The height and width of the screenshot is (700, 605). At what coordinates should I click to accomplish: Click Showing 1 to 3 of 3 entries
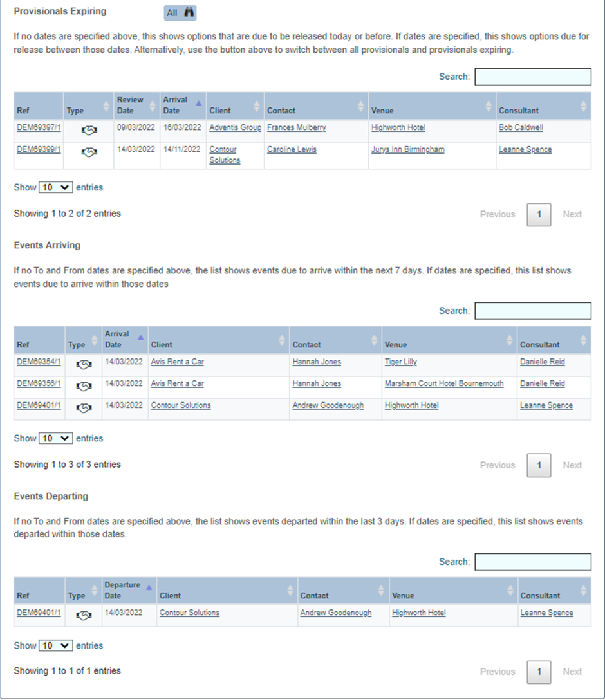point(68,465)
